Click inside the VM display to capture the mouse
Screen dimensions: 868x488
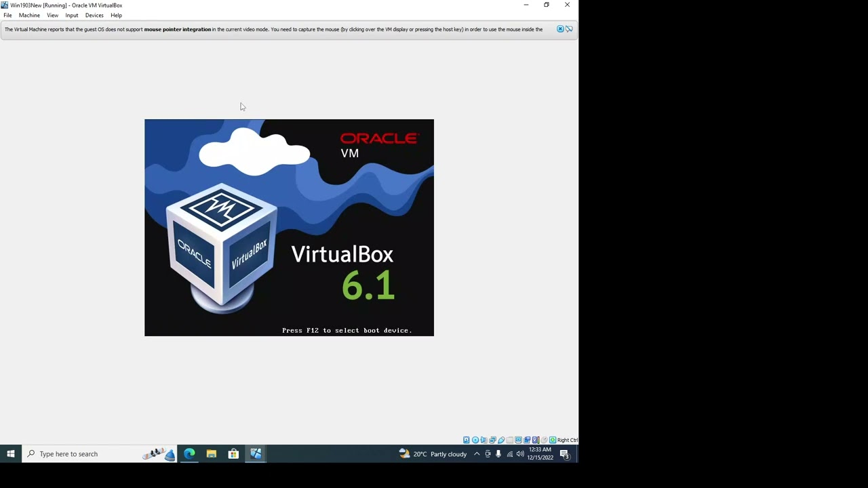pos(289,228)
